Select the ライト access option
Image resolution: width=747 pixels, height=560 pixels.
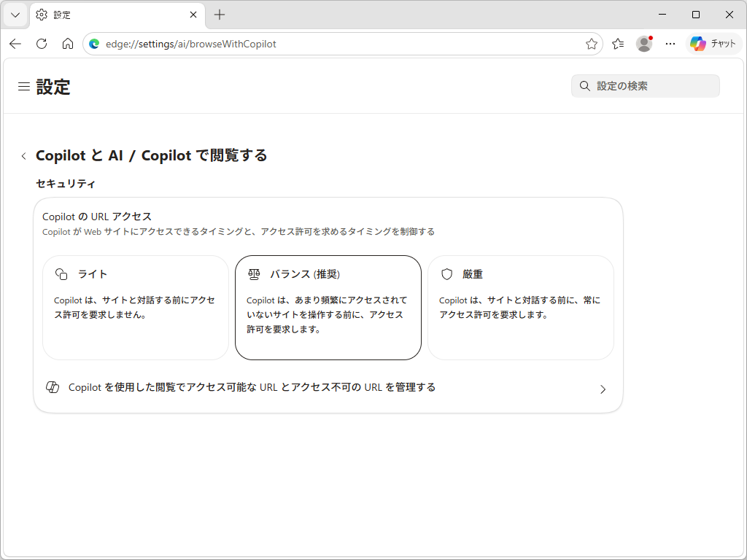pyautogui.click(x=135, y=308)
